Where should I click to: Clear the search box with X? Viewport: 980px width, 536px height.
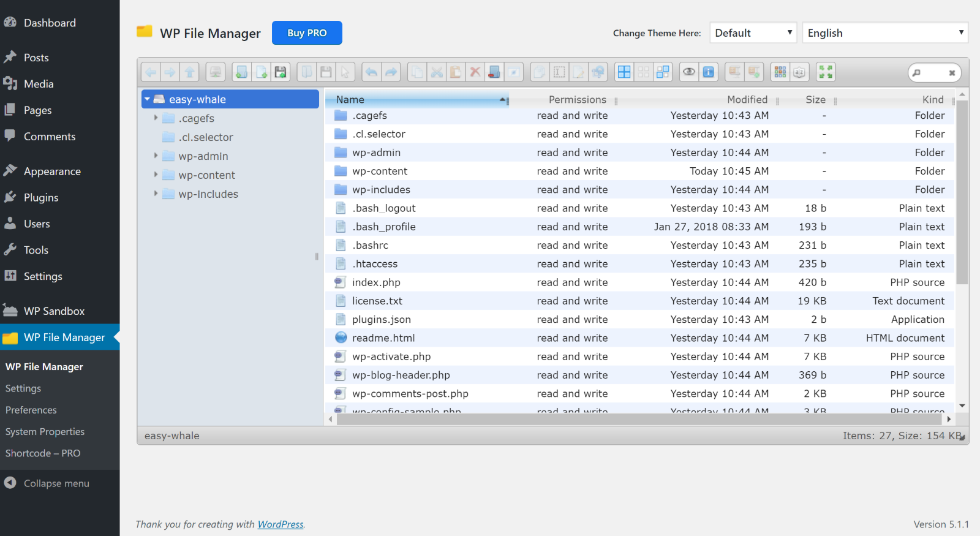[952, 73]
